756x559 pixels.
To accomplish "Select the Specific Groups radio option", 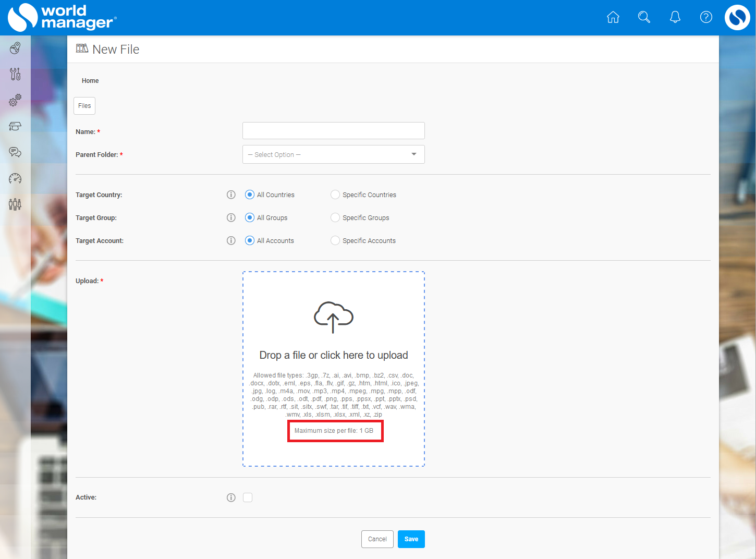I will pyautogui.click(x=335, y=217).
